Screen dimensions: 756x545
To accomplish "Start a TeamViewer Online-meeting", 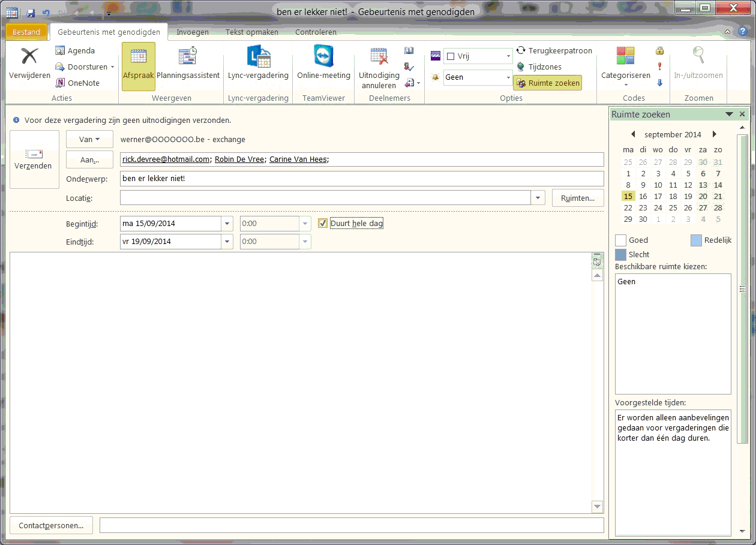I will [x=323, y=57].
